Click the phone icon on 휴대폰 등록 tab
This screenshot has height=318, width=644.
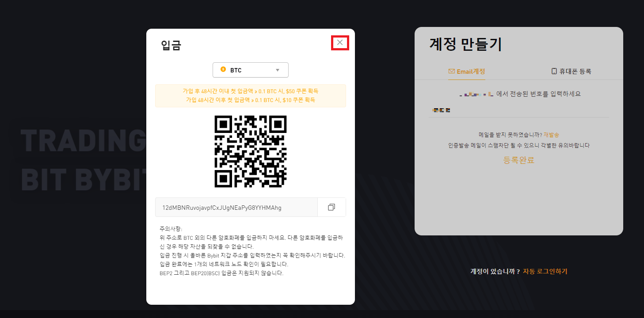(554, 71)
